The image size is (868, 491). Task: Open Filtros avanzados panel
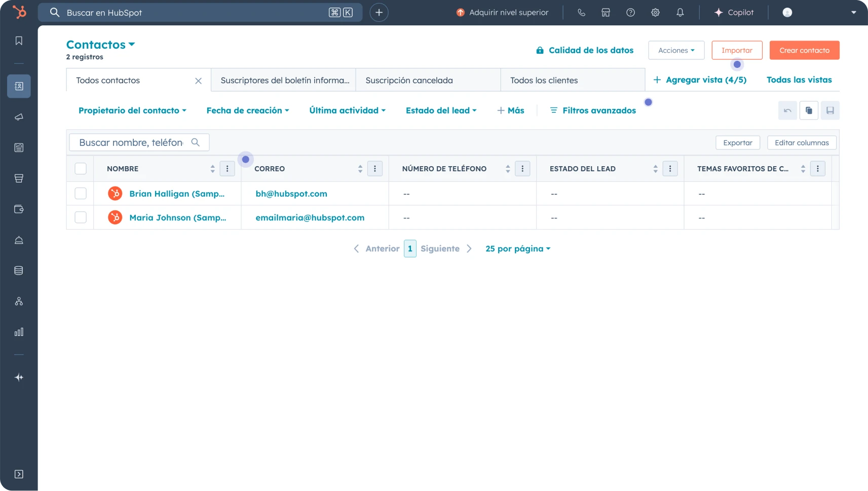click(x=593, y=110)
